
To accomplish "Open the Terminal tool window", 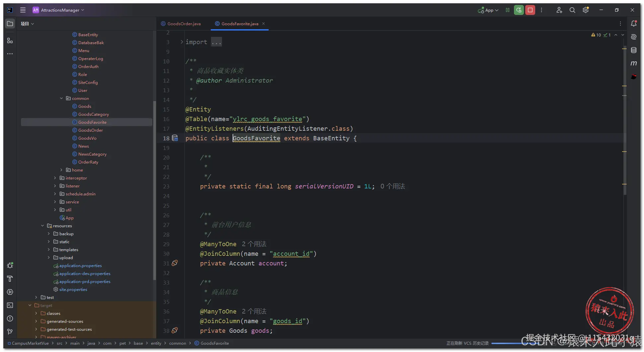I will click(x=10, y=305).
